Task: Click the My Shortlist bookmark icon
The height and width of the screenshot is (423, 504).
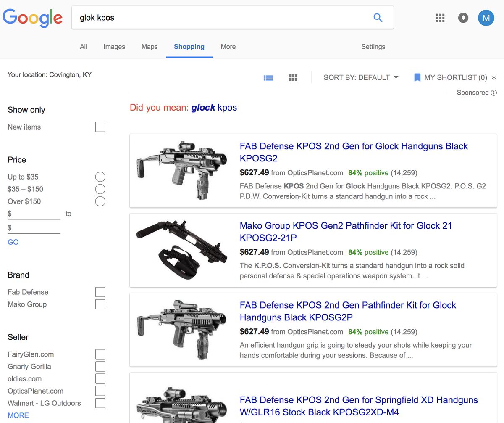Action: coord(417,77)
